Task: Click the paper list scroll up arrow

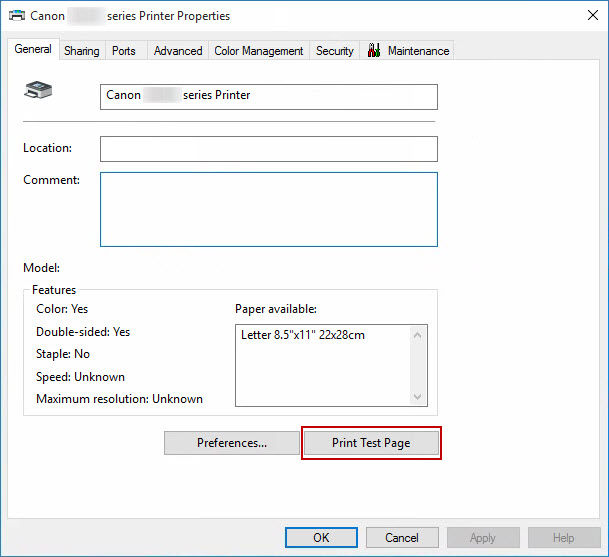Action: pos(418,335)
